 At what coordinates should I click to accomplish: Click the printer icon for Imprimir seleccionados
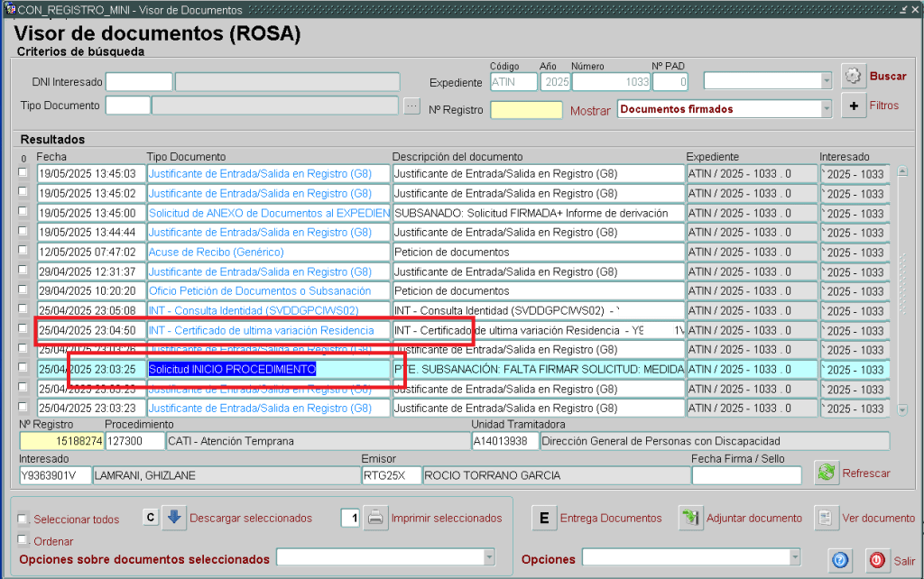375,518
